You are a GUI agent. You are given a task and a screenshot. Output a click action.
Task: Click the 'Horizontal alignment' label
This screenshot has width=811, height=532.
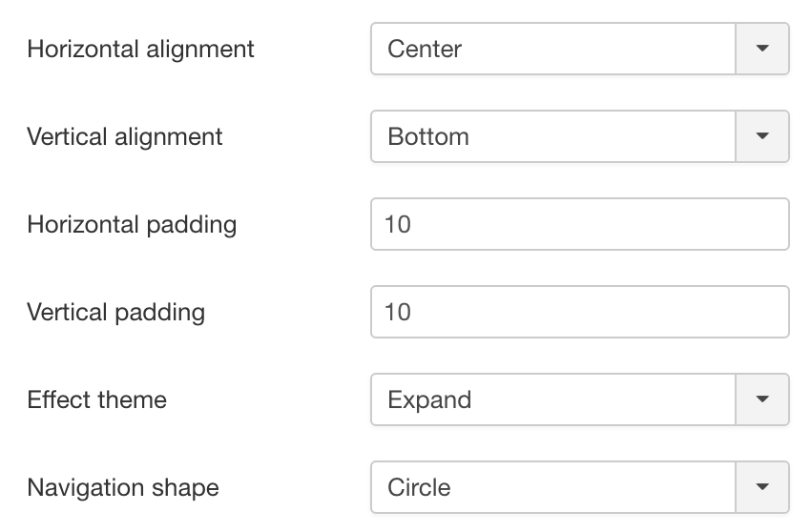click(141, 49)
